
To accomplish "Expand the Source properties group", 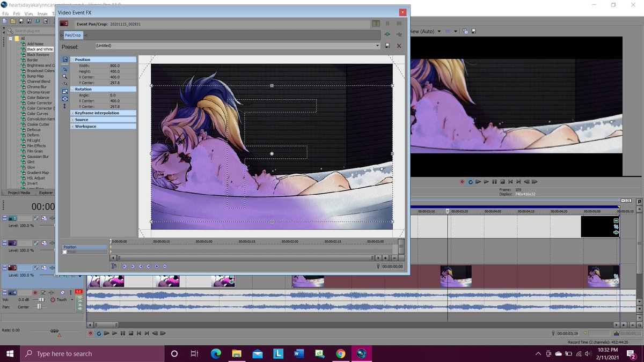I will pos(72,120).
